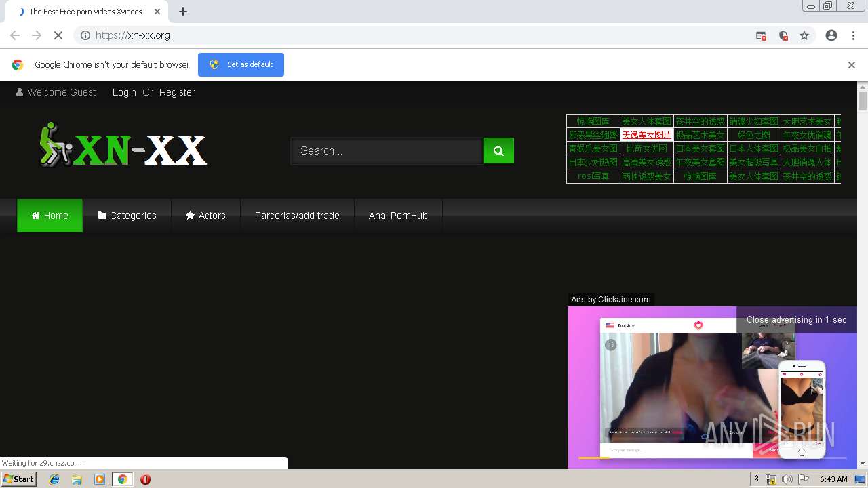Stop loading the page

[58, 35]
